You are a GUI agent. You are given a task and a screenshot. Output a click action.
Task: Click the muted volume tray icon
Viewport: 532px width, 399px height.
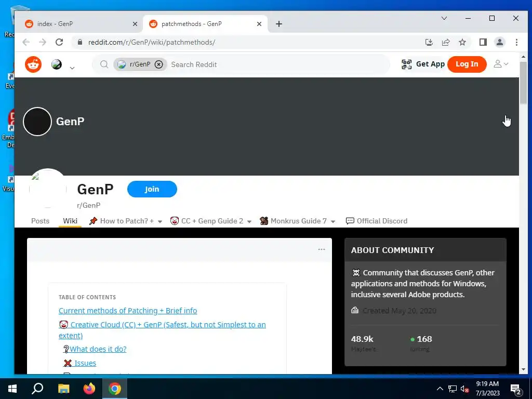tap(465, 389)
